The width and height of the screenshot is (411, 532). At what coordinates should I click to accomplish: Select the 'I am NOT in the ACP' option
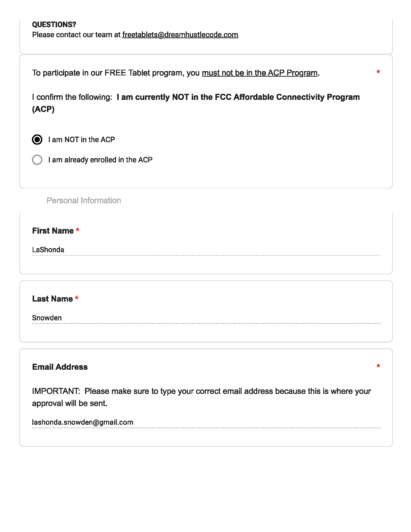click(x=37, y=140)
